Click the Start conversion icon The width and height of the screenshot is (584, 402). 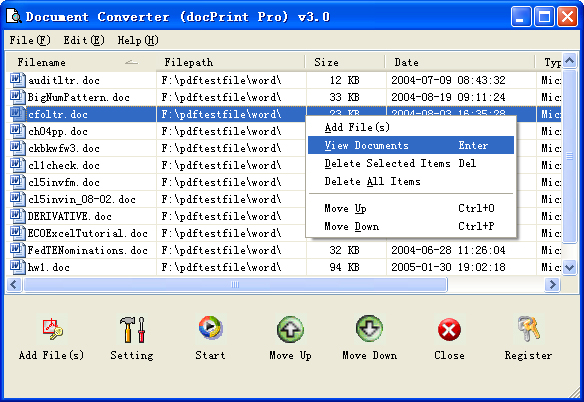pyautogui.click(x=210, y=328)
